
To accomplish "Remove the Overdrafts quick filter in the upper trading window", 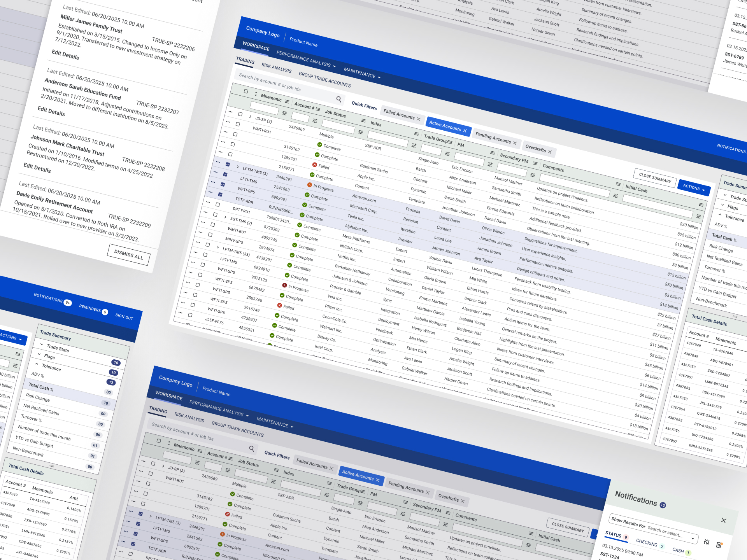I will point(550,152).
